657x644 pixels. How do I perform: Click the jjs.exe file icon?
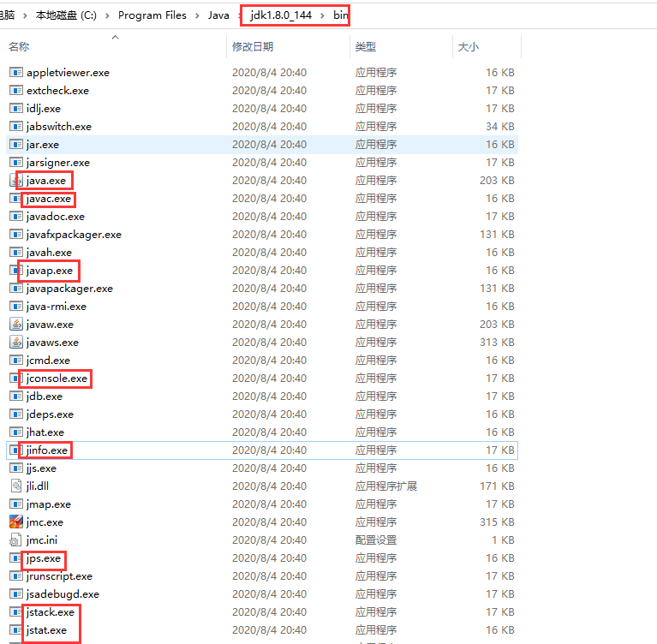pyautogui.click(x=16, y=468)
